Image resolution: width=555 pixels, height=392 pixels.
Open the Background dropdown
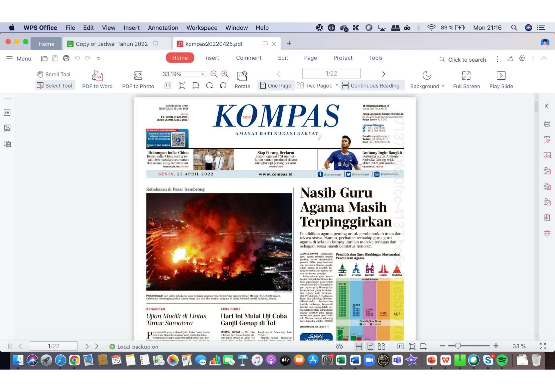(427, 80)
